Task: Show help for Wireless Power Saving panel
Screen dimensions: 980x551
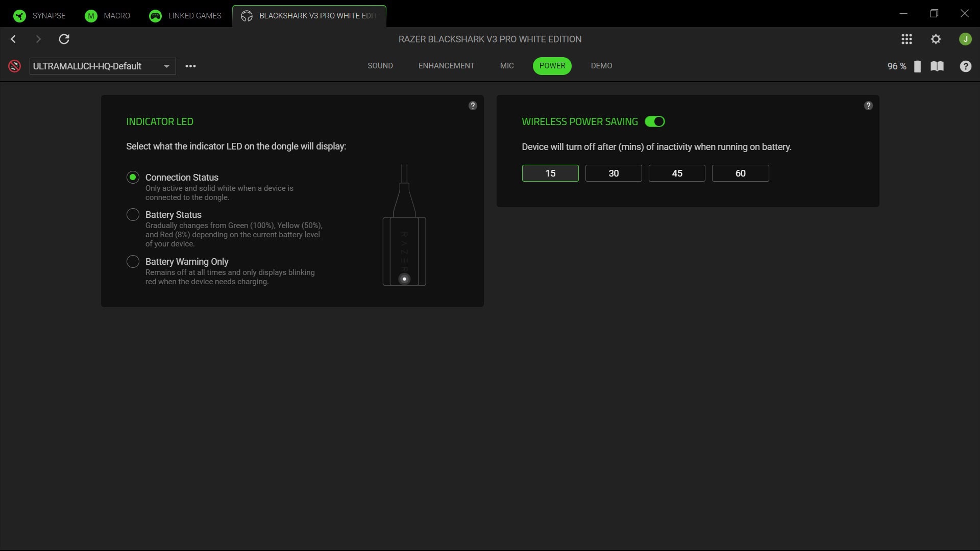Action: coord(868,106)
